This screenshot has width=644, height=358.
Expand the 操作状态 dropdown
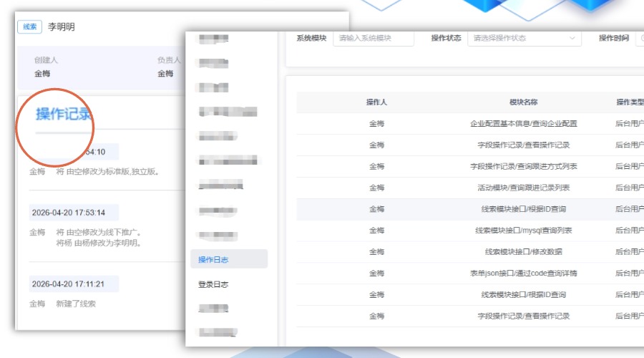pyautogui.click(x=523, y=38)
